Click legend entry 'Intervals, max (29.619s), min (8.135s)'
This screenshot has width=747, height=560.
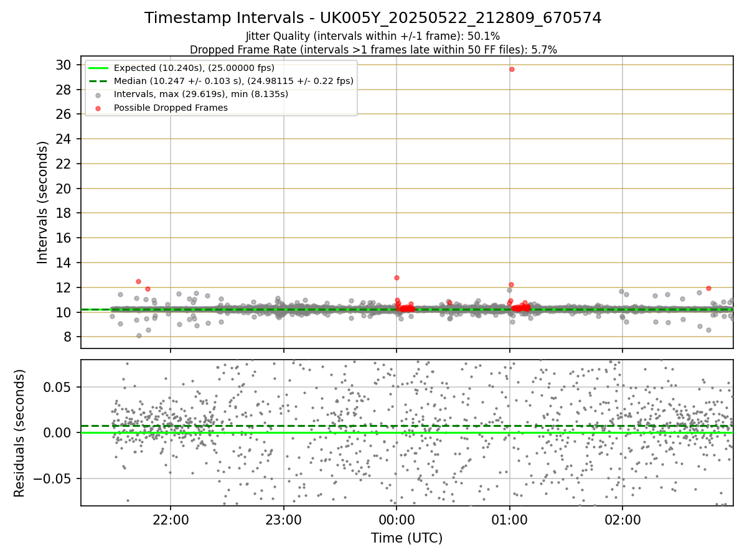coord(201,94)
